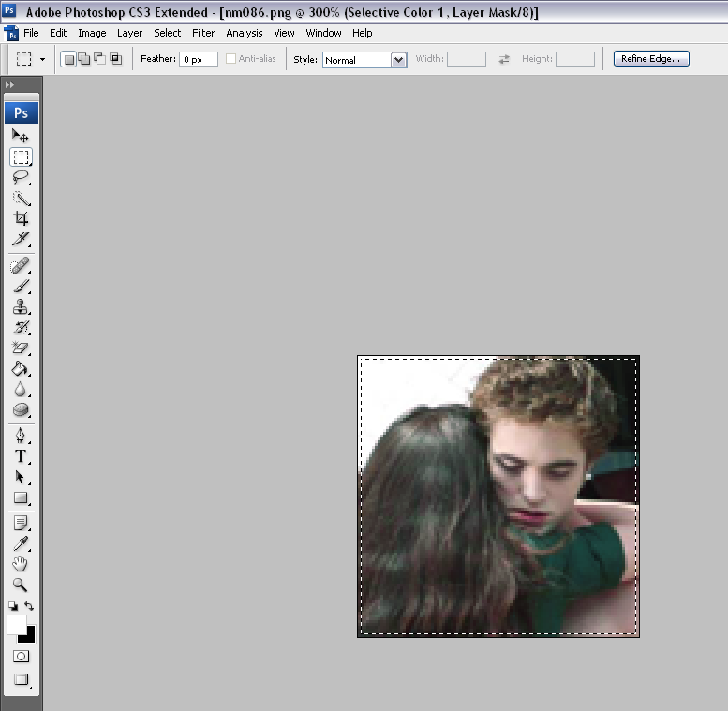Activate the Zoom tool in toolbox
728x711 pixels.
click(21, 585)
